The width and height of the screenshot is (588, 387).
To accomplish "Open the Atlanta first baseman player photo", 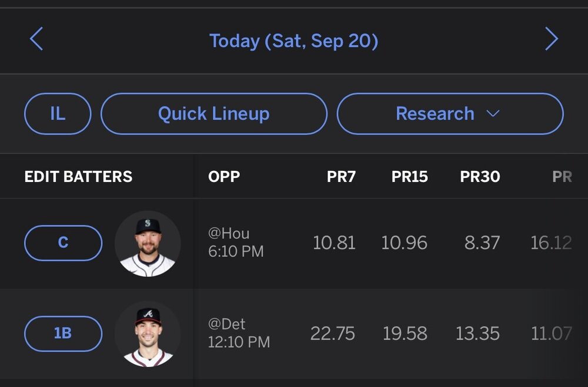I will point(147,334).
